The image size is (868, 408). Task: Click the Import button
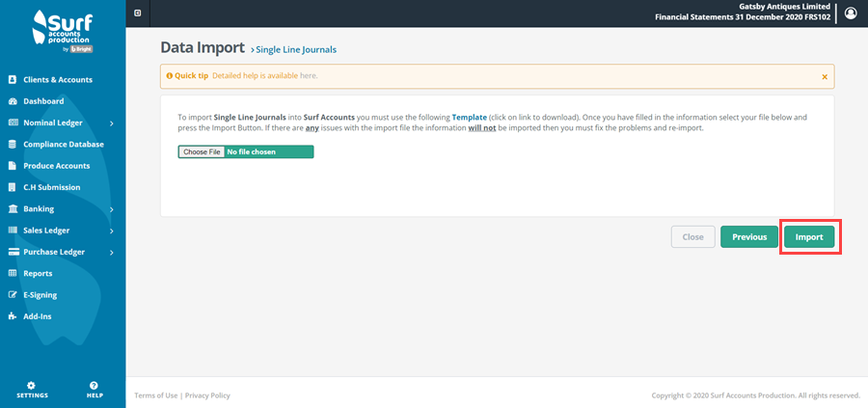coord(809,237)
